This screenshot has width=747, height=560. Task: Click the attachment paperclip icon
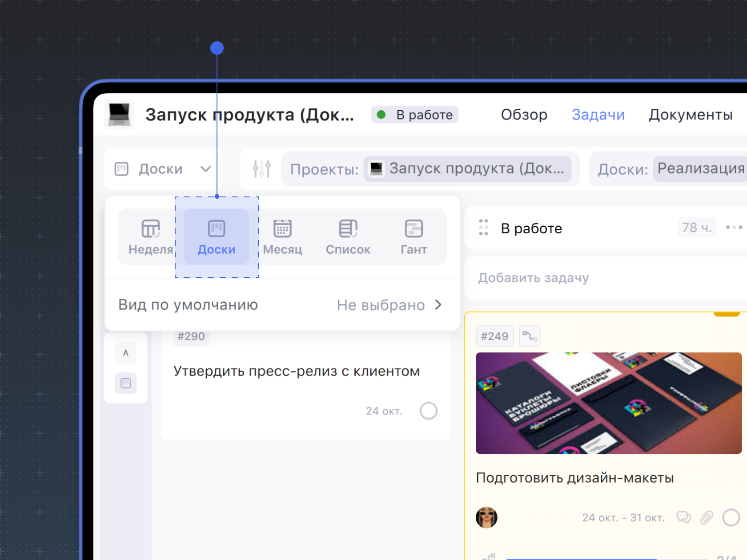[706, 517]
